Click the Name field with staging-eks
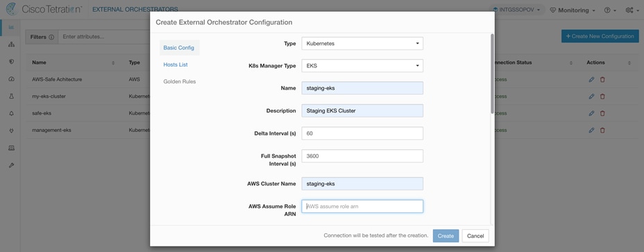 [362, 88]
